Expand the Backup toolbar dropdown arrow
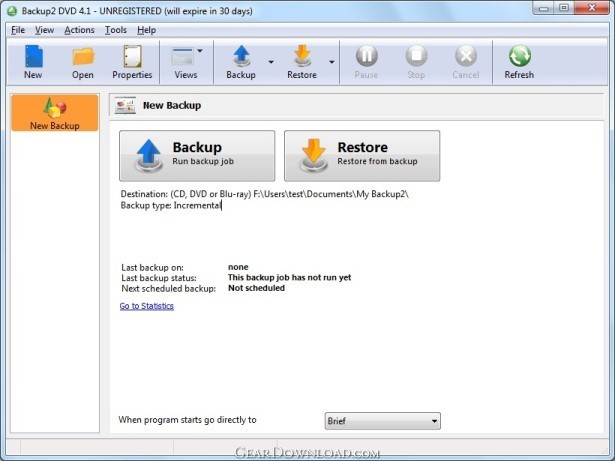 (271, 62)
